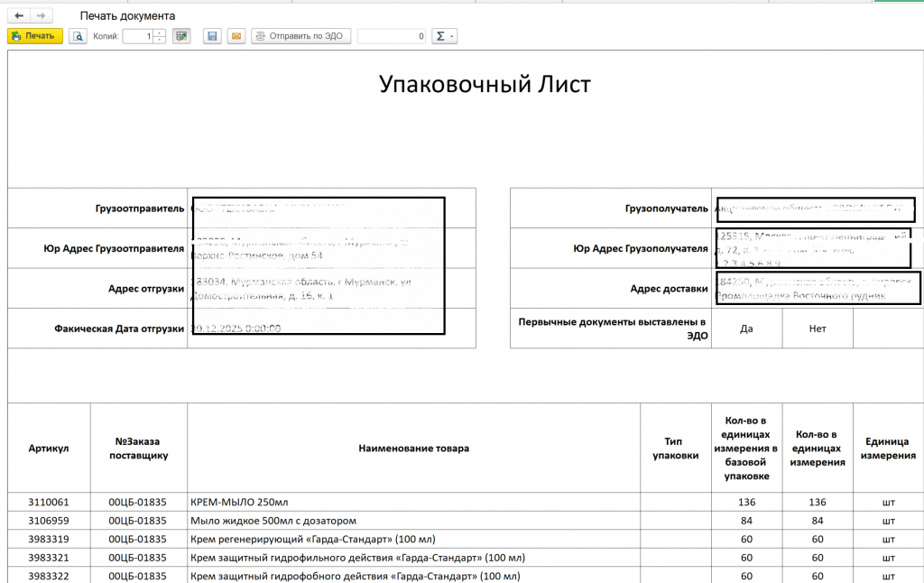Click the №Заказа поставщику column header
Viewport: 924px width, 583px height.
pyautogui.click(x=139, y=448)
